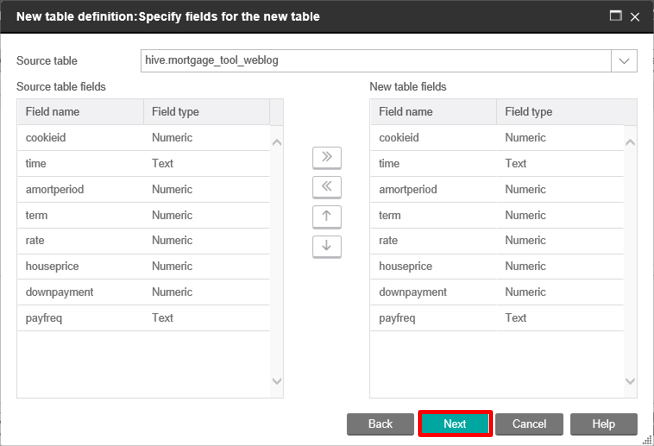This screenshot has height=446, width=654.
Task: Remove all fields with the double left arrow
Action: (327, 186)
